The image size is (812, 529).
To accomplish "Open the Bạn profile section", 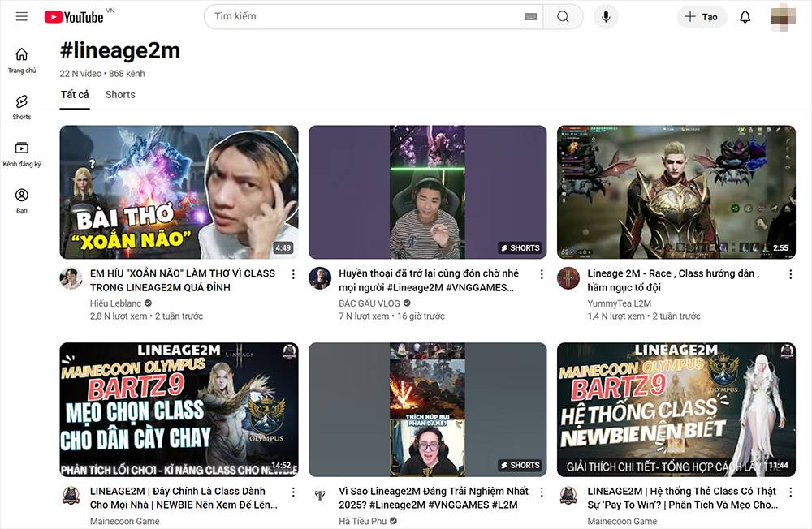I will 22,201.
